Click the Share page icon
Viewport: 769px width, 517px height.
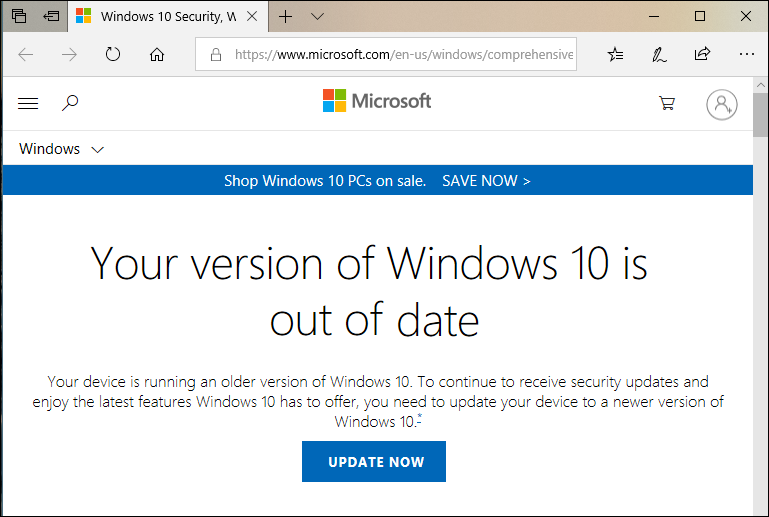coord(702,55)
